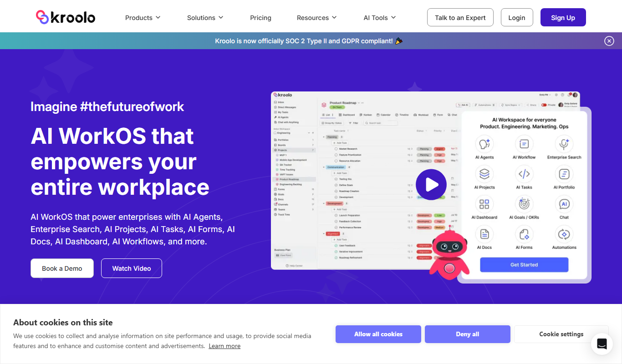The height and width of the screenshot is (364, 622).
Task: Click the Kroolo logo
Action: pos(66,17)
